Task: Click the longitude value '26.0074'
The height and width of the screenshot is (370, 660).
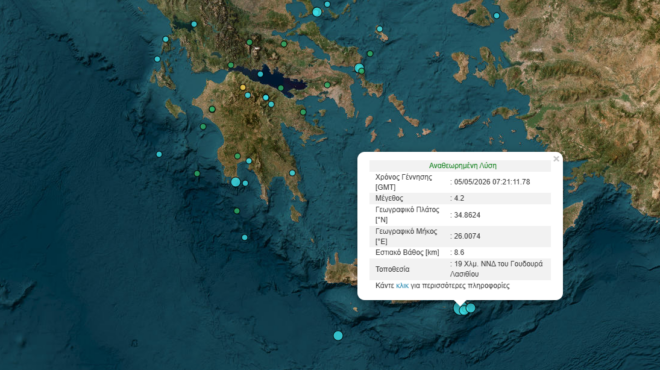Action: click(x=467, y=236)
